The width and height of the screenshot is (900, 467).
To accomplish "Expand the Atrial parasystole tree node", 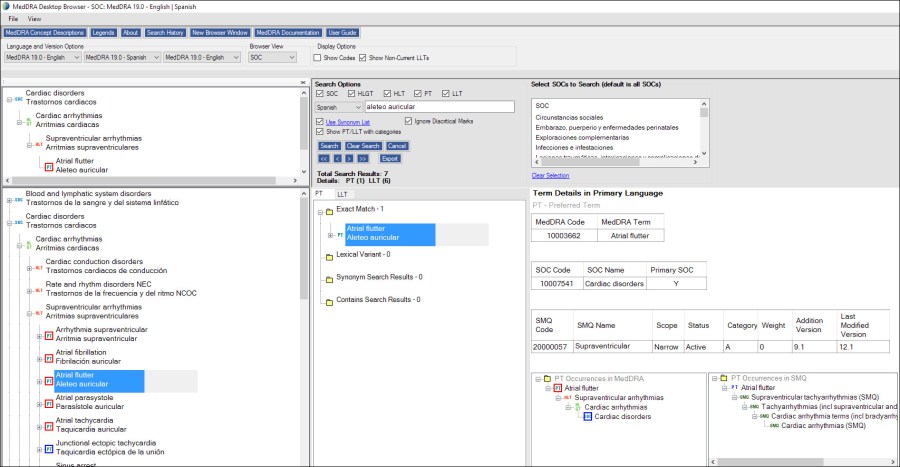I will [39, 402].
